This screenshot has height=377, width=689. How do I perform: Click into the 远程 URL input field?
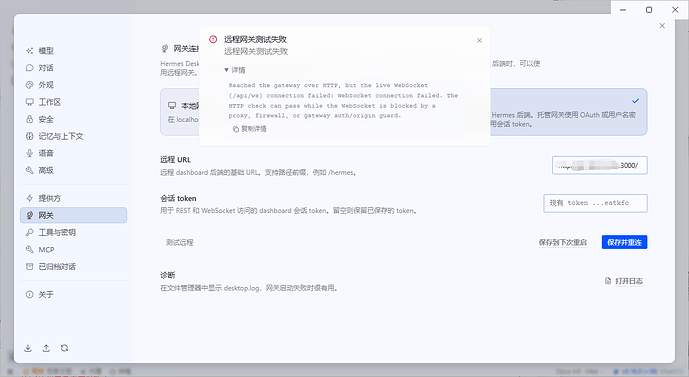click(600, 166)
